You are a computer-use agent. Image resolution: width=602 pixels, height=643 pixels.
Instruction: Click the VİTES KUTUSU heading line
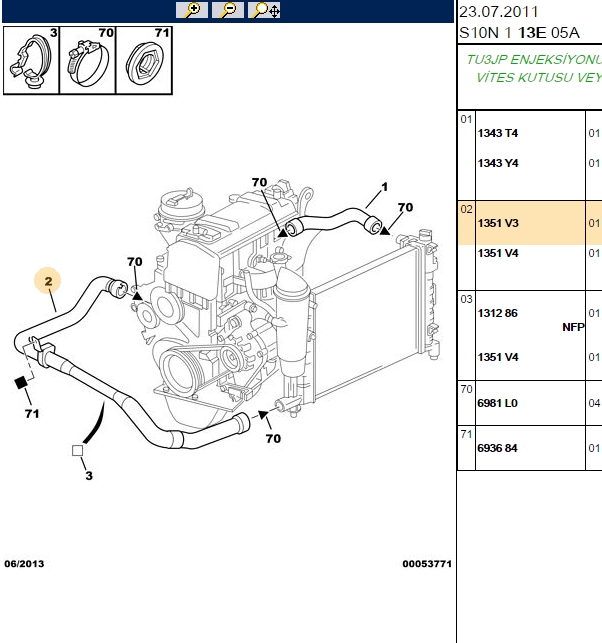coord(539,78)
